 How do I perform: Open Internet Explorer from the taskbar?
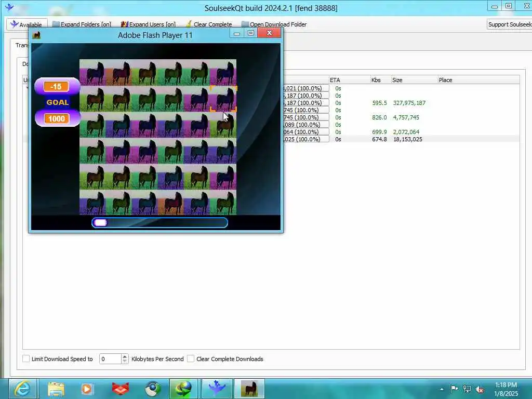pyautogui.click(x=23, y=389)
